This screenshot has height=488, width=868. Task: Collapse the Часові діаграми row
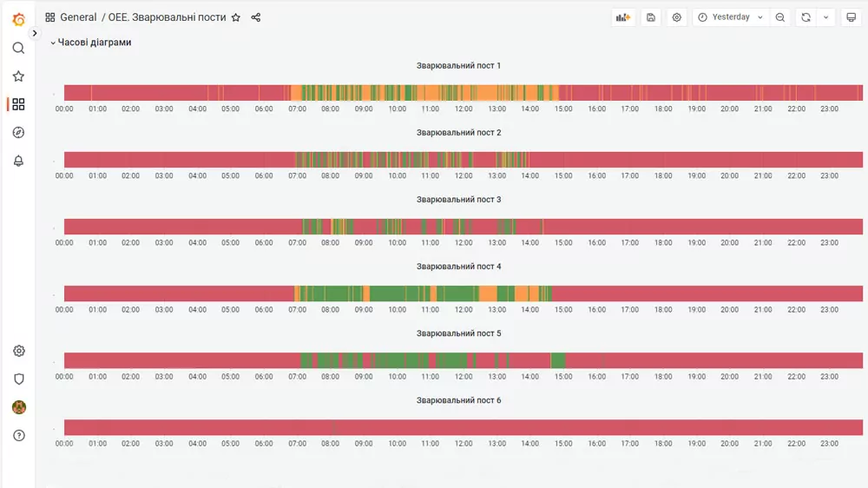click(x=91, y=42)
